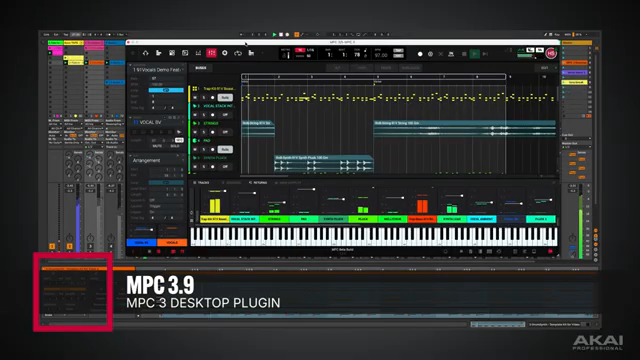Click the X undo icon in MPC transport
640x360 pixels.
(441, 54)
